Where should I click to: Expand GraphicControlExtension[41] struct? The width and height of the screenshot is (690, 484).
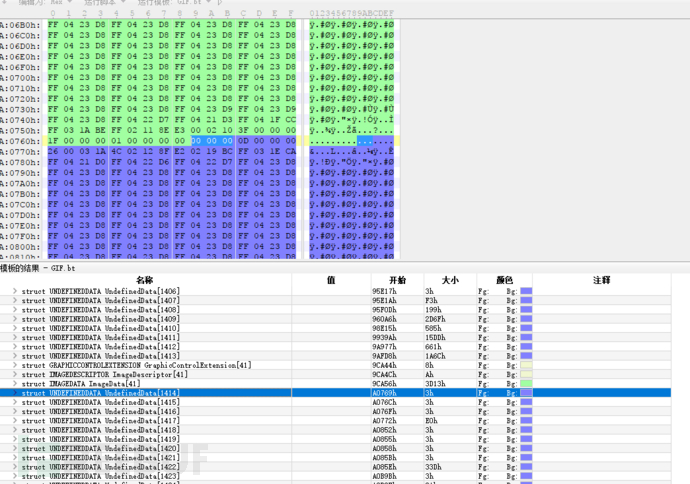pos(15,365)
